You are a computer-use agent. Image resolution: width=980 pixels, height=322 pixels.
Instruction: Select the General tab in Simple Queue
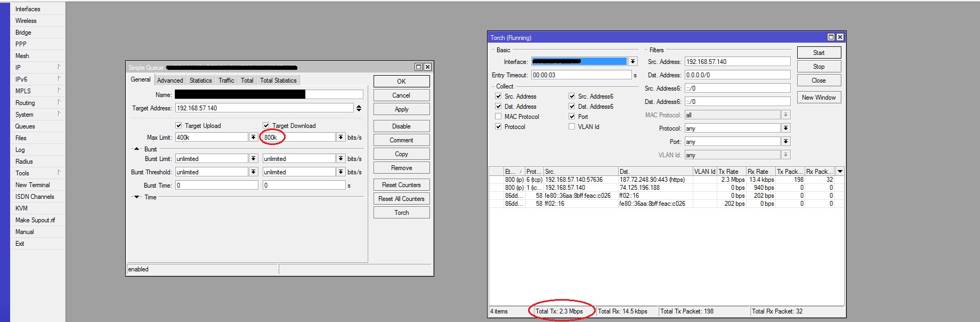pos(141,79)
